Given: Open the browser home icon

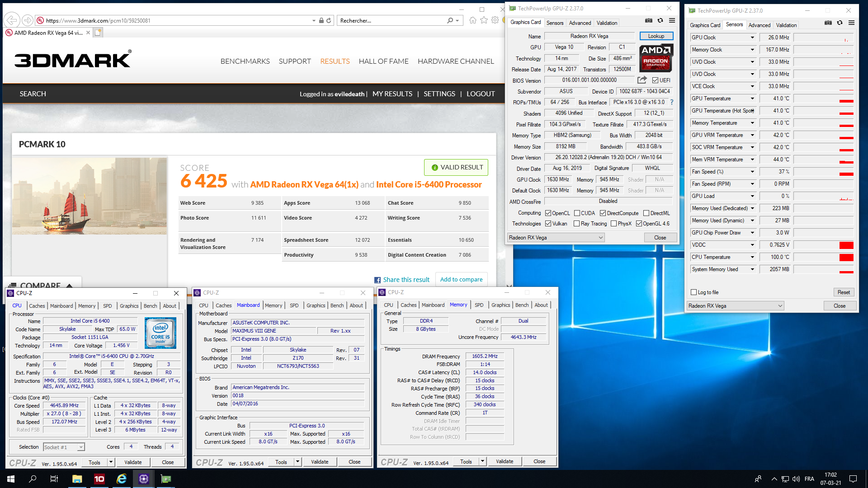Looking at the screenshot, I should click(473, 20).
